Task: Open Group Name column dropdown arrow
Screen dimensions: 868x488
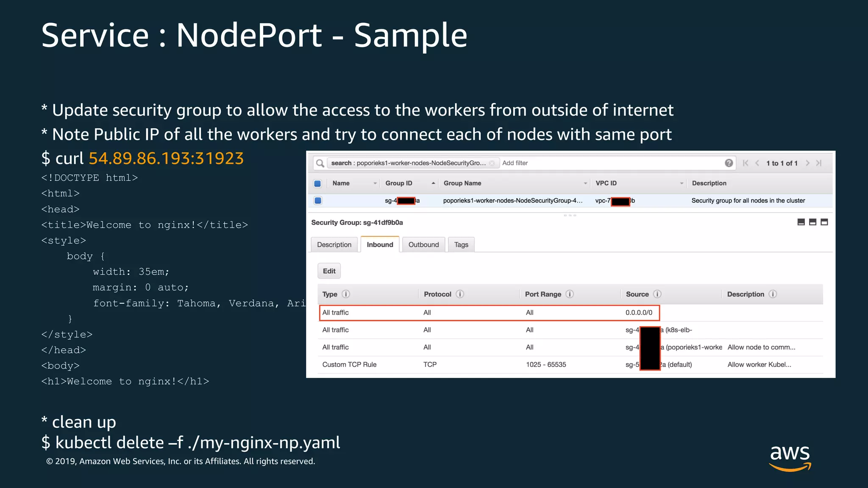Action: [585, 183]
